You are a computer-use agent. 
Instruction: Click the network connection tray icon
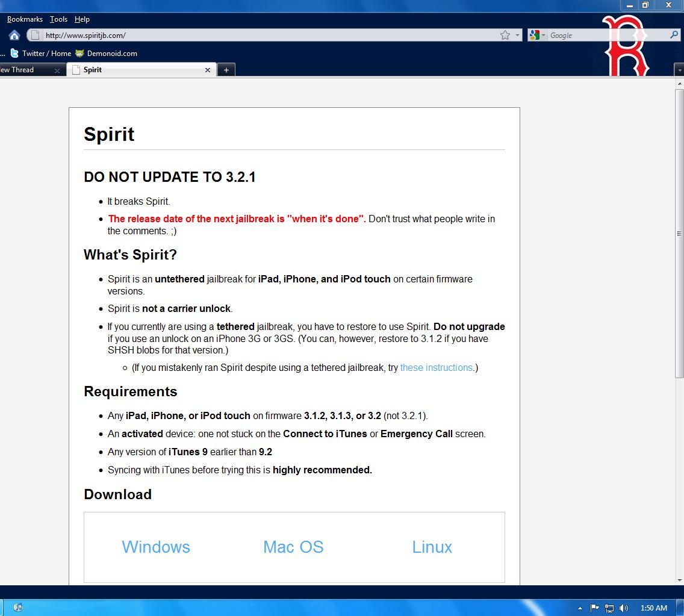[x=609, y=608]
